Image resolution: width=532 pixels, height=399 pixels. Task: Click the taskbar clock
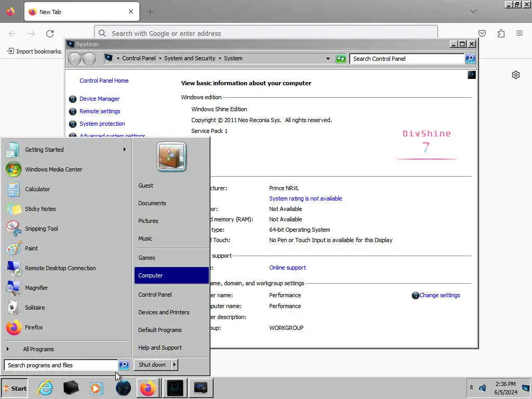[506, 388]
